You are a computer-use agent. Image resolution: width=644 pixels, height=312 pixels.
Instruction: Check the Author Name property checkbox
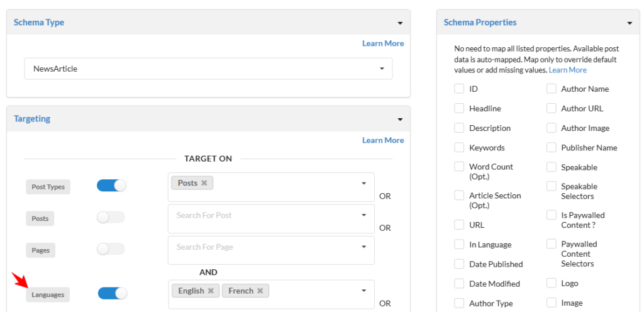pyautogui.click(x=552, y=89)
